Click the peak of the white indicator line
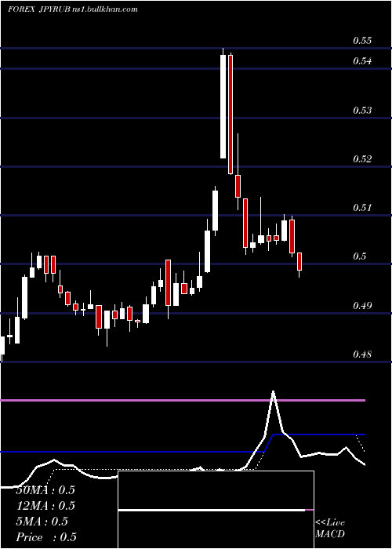Image resolution: width=392 pixels, height=549 pixels. click(x=273, y=392)
